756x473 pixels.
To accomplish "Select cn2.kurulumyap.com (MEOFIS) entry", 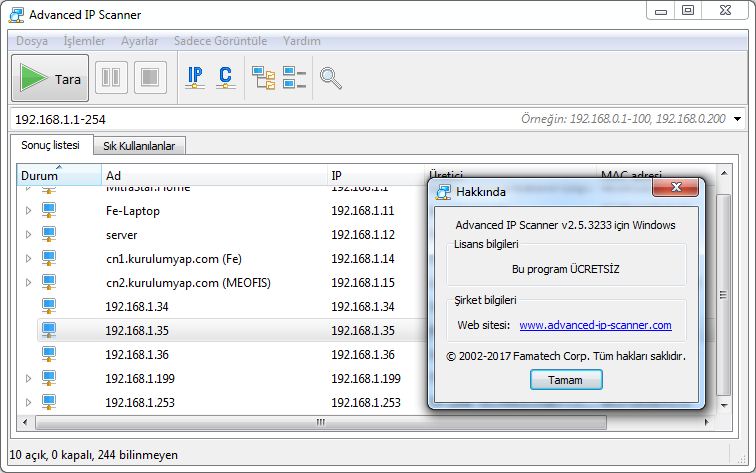I will (x=188, y=283).
